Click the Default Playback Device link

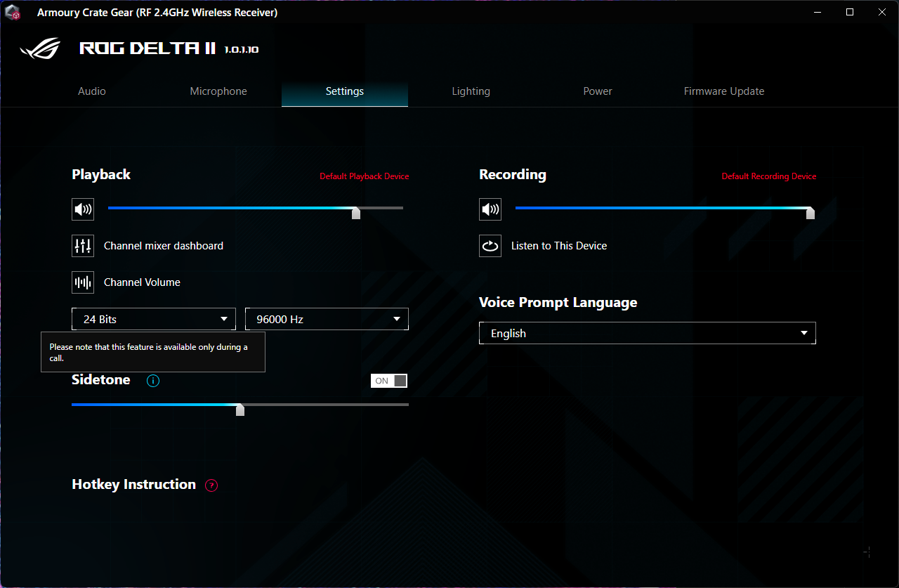[364, 176]
